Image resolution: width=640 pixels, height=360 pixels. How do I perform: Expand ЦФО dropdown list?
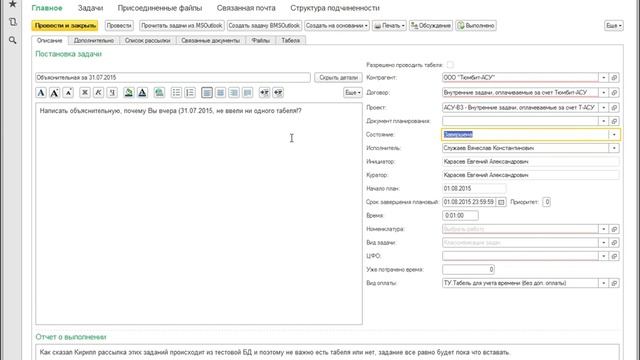(x=604, y=256)
